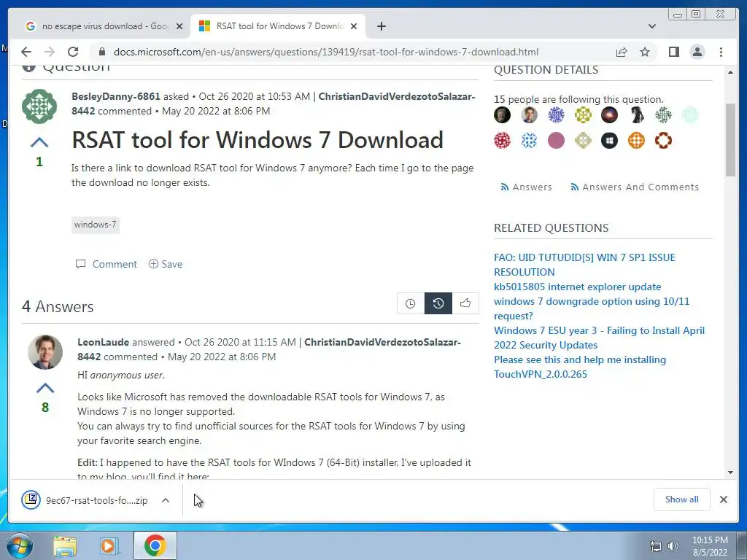Reload the current page

[x=73, y=52]
